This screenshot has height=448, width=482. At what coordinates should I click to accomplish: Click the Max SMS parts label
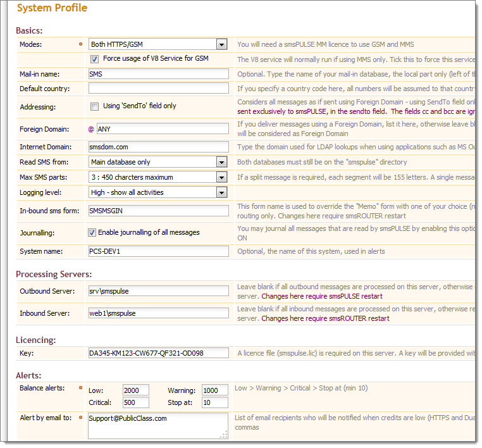tap(44, 177)
